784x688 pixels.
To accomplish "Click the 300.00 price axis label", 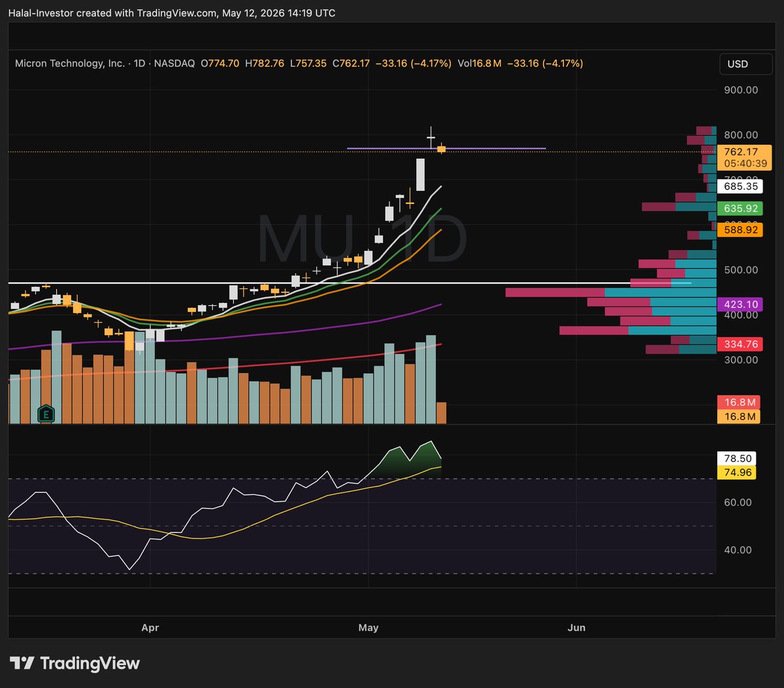I will click(x=741, y=359).
